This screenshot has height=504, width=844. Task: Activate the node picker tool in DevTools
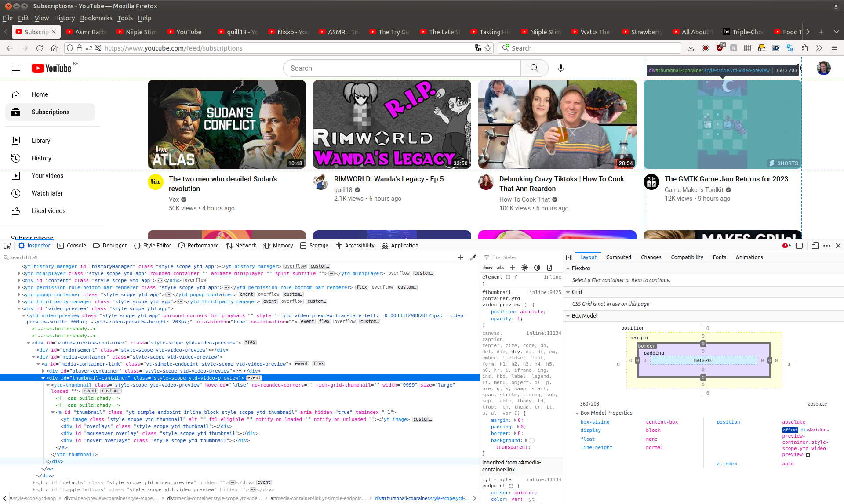pos(7,246)
